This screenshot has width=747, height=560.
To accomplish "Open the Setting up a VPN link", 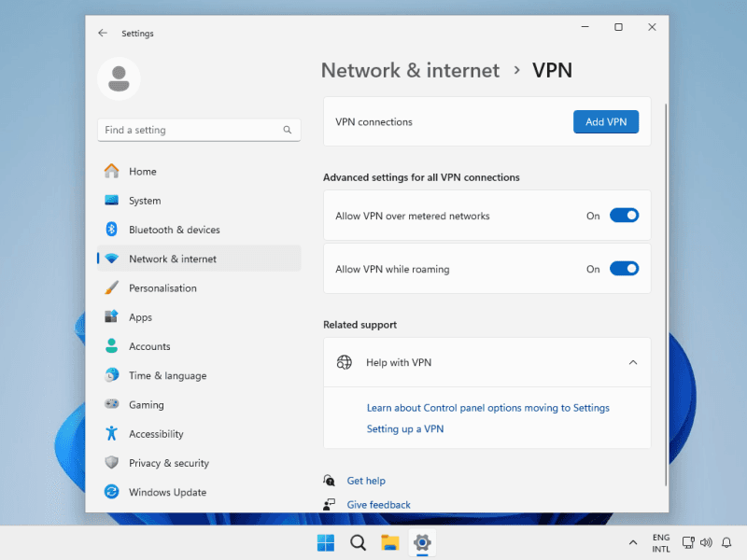I will tap(405, 429).
